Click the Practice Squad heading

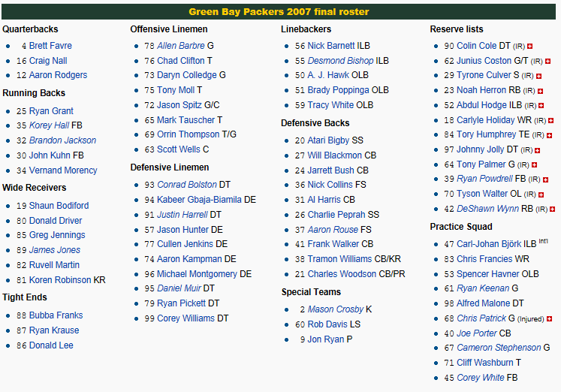(461, 227)
